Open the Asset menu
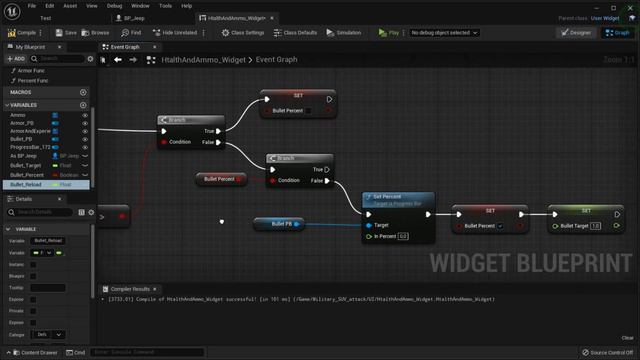The image size is (640, 360). pos(70,6)
